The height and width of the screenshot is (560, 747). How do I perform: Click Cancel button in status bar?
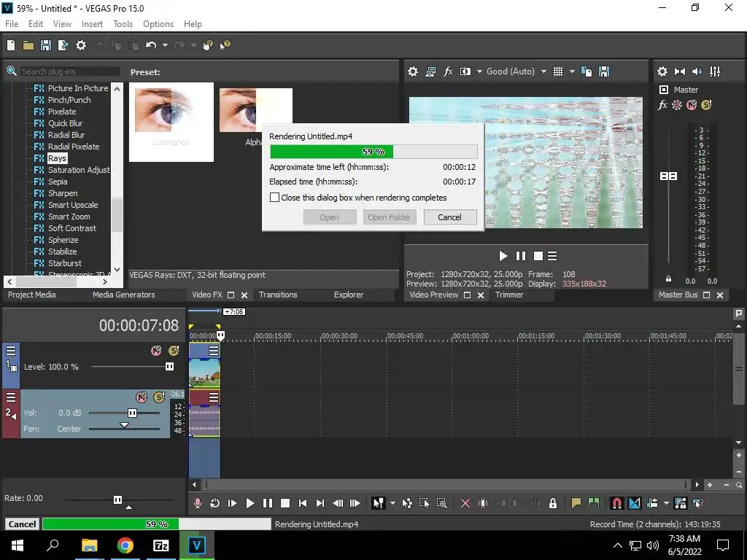[x=22, y=524]
